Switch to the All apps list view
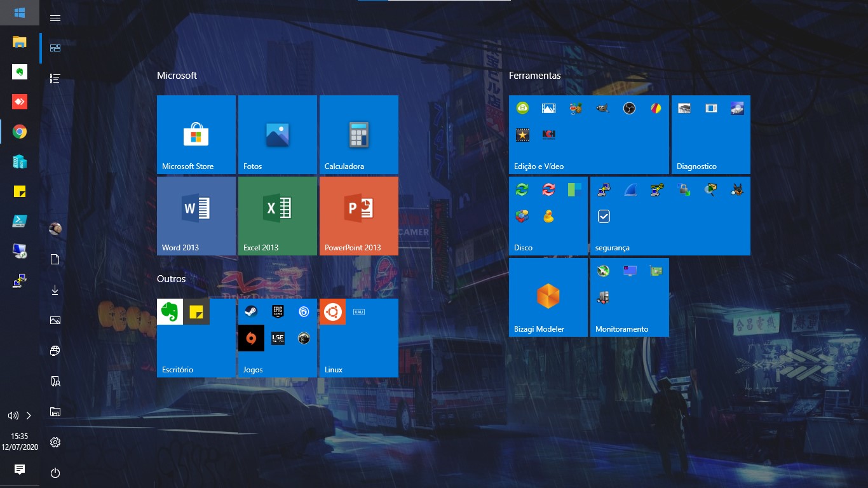Screen dimensions: 868x488 55,78
